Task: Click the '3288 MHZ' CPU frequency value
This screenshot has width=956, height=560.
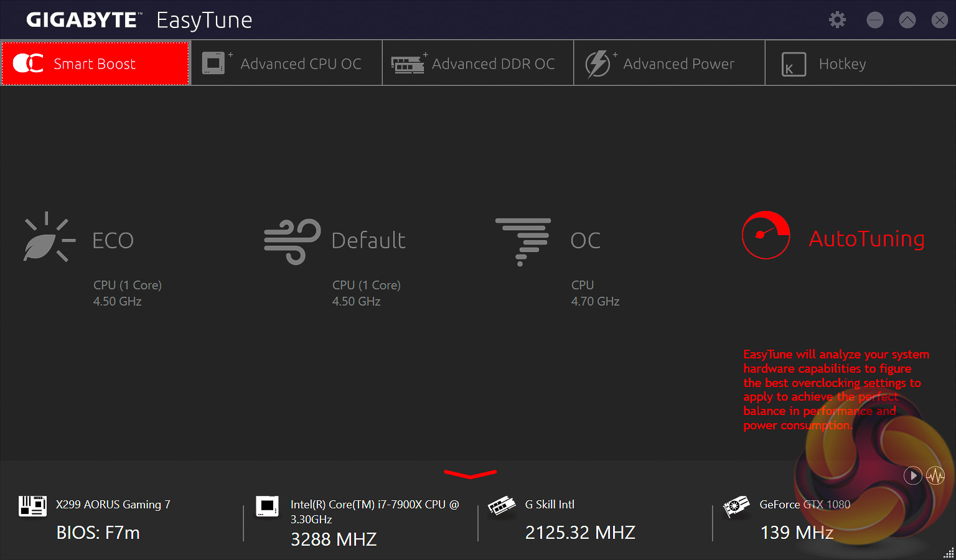Action: click(334, 539)
